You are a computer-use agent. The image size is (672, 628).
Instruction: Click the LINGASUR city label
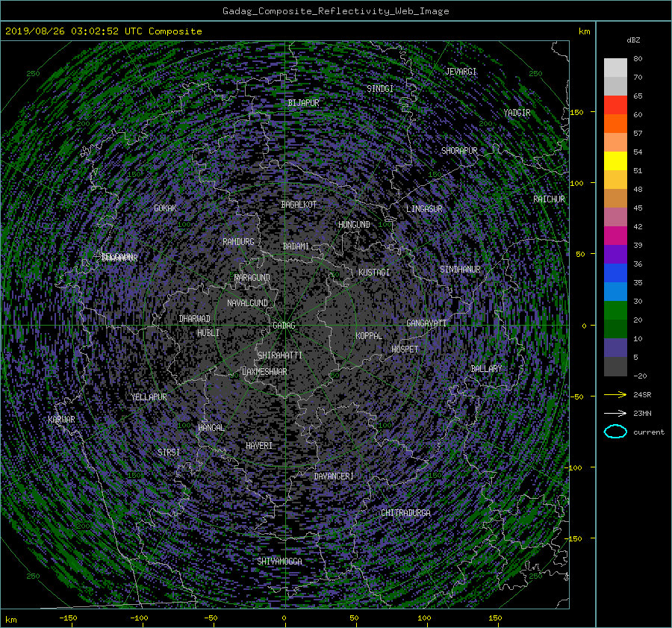point(424,209)
